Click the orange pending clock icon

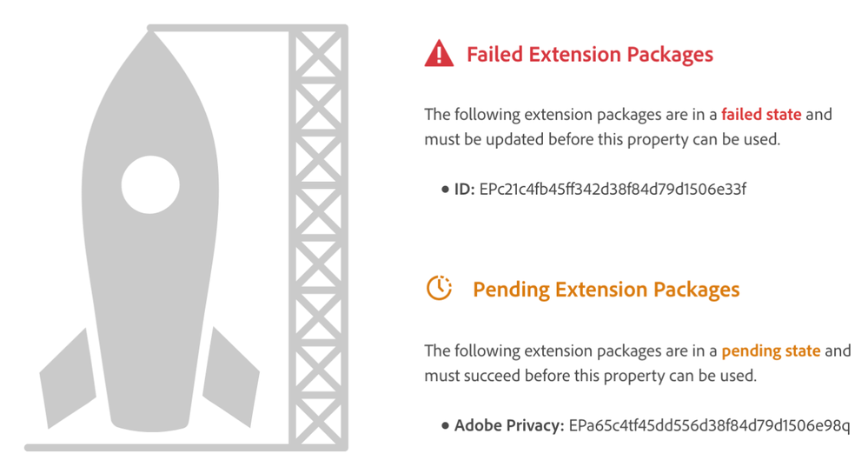coord(439,289)
